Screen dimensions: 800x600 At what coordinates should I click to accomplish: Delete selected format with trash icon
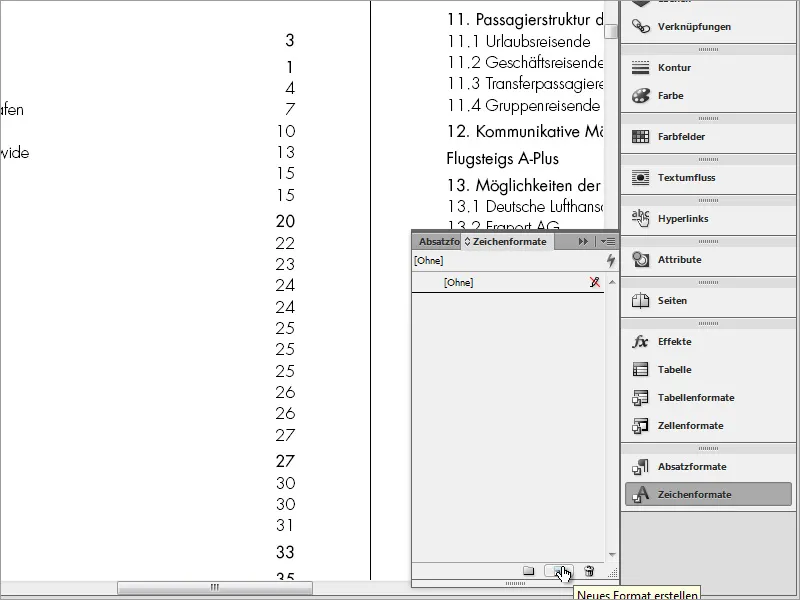pos(589,570)
